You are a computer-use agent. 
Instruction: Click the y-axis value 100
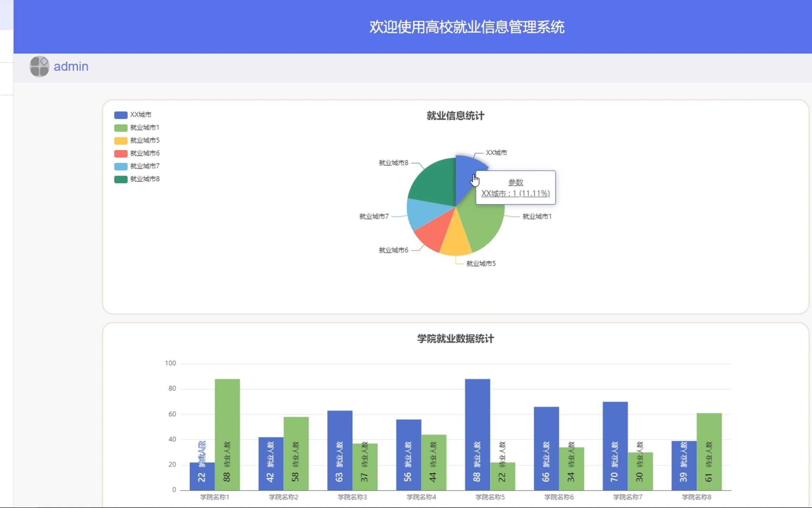click(x=170, y=363)
